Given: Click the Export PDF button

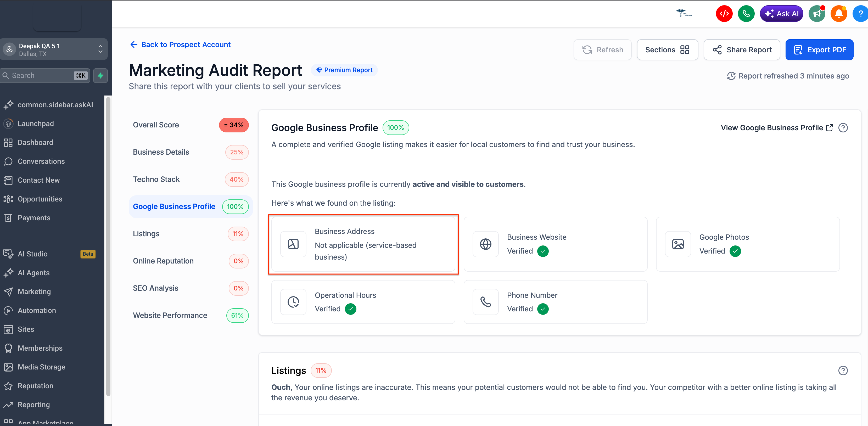Looking at the screenshot, I should 819,50.
